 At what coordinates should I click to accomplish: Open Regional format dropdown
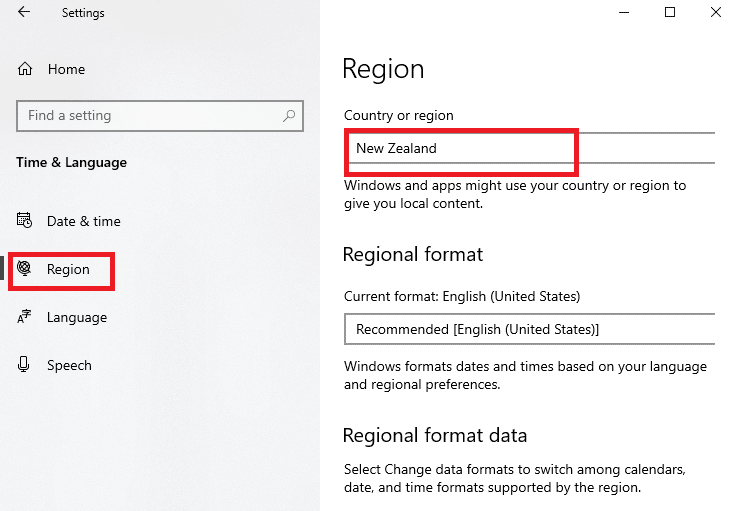point(529,329)
